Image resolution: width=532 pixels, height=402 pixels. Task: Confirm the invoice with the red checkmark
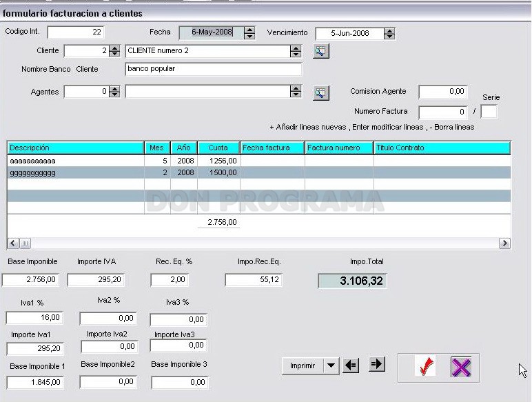(425, 367)
